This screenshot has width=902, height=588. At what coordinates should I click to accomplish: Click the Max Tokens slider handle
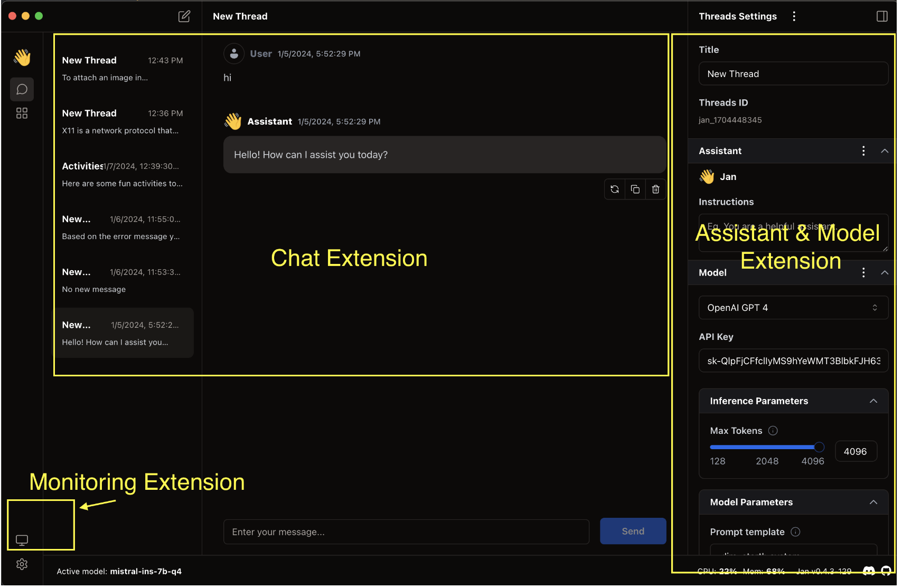pyautogui.click(x=819, y=448)
